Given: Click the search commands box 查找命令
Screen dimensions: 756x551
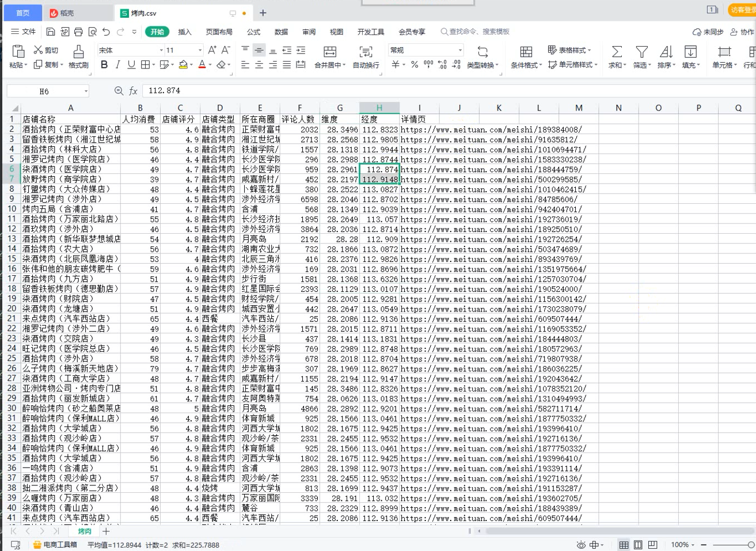Looking at the screenshot, I should pyautogui.click(x=475, y=32).
